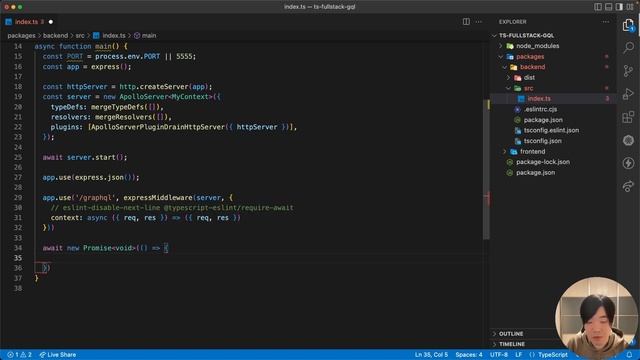
Task: Click UTF-8 encoding status entry
Action: [499, 355]
